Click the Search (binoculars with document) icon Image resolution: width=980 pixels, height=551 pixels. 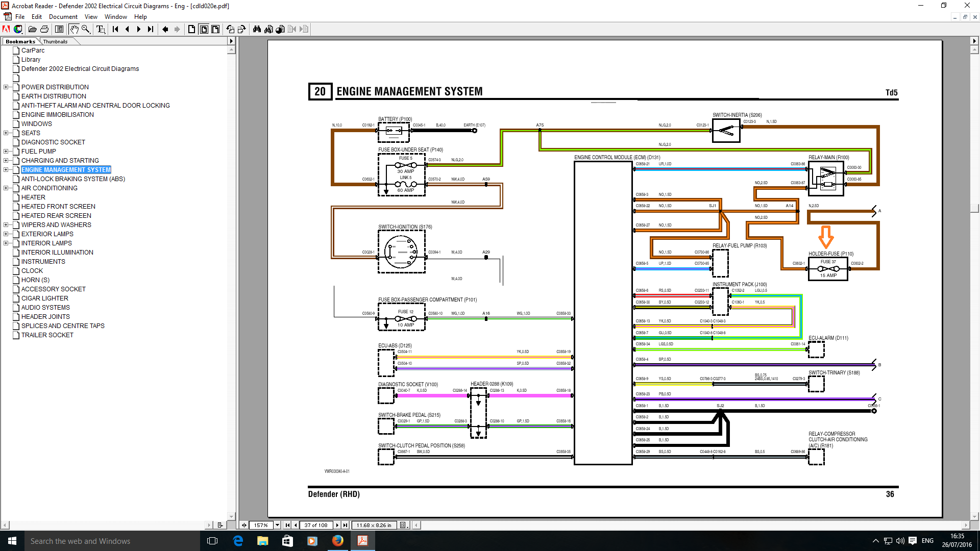[268, 29]
